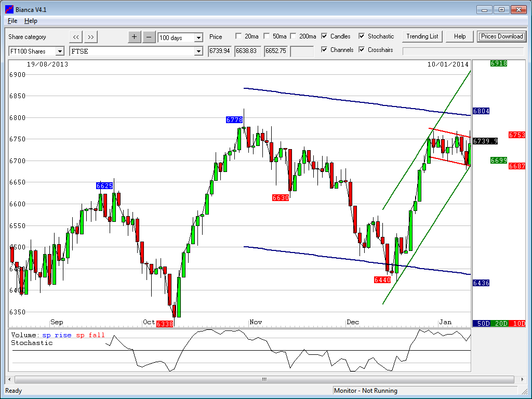The height and width of the screenshot is (399, 532).
Task: Click the 20D channel legend label
Action: pyautogui.click(x=501, y=323)
